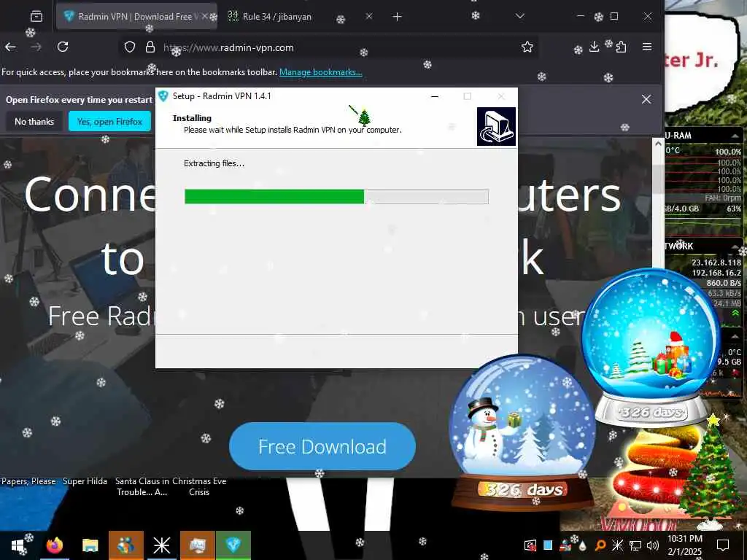Image resolution: width=747 pixels, height=560 pixels.
Task: Open the Radmin VPN setup taskbar button
Action: [233, 545]
